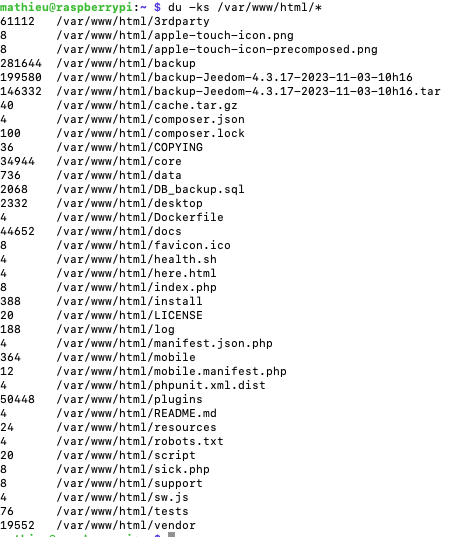Image resolution: width=453 pixels, height=537 pixels.
Task: Click the /var/www/html/3rdparty path
Action: [133, 21]
